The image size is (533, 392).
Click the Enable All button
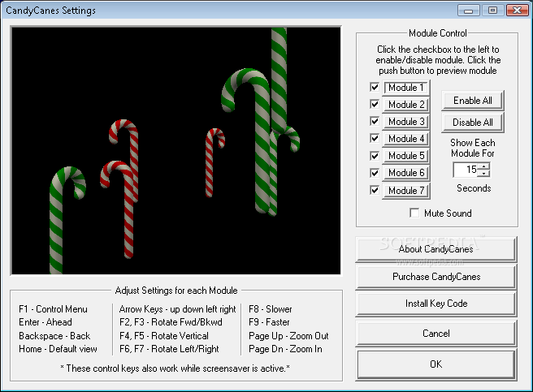tap(473, 101)
